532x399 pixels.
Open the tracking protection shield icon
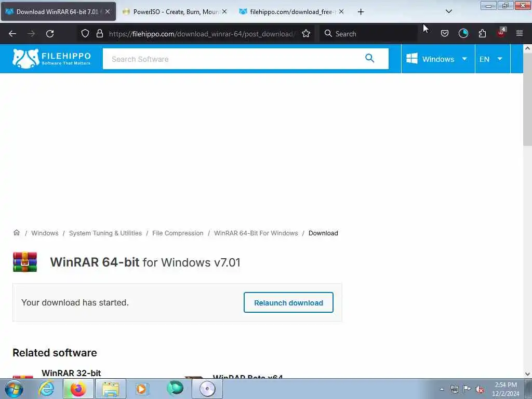(x=85, y=34)
